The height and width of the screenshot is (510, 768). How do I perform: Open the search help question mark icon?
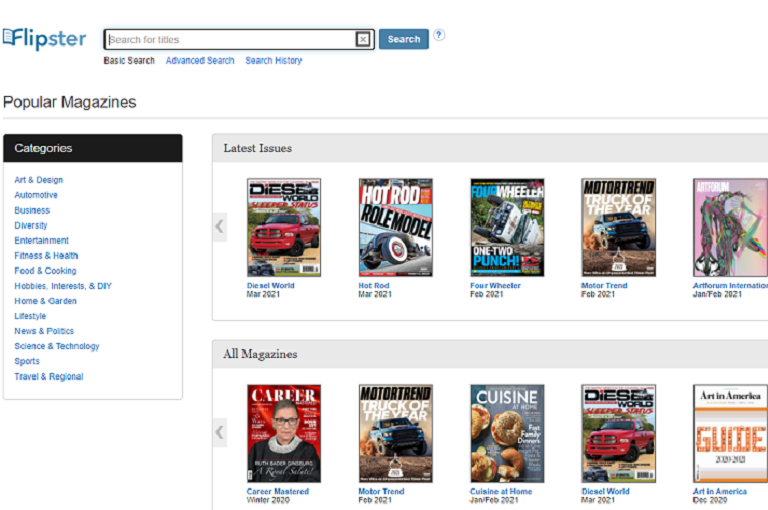(x=439, y=35)
